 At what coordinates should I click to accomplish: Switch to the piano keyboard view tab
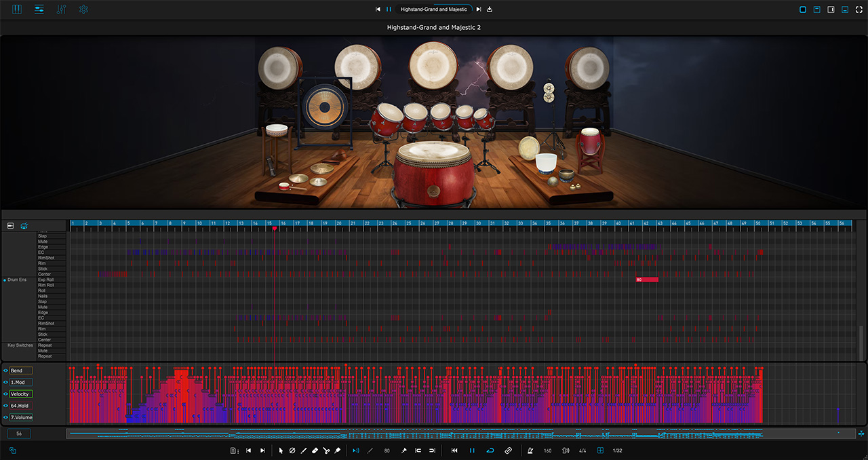coord(17,9)
